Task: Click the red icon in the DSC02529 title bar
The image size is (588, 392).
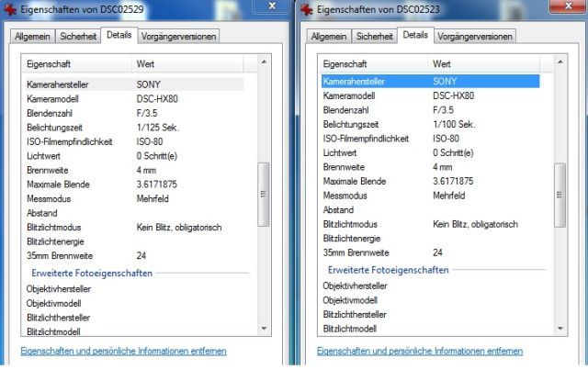Action: click(x=10, y=9)
